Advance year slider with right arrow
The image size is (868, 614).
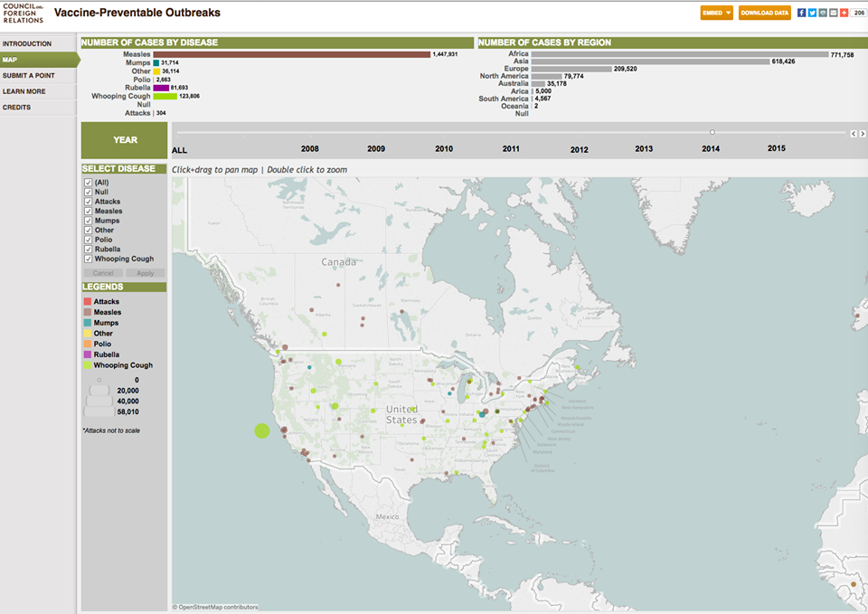pyautogui.click(x=863, y=134)
